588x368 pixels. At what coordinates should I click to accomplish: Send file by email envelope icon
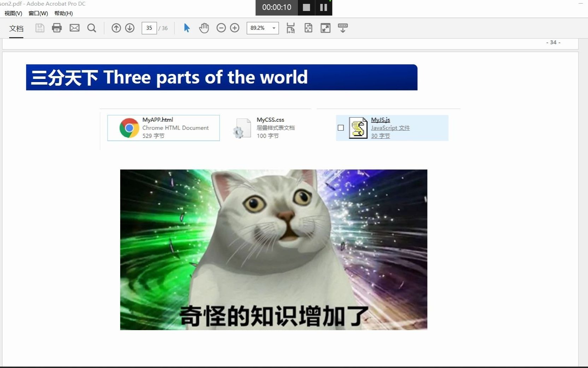(75, 28)
